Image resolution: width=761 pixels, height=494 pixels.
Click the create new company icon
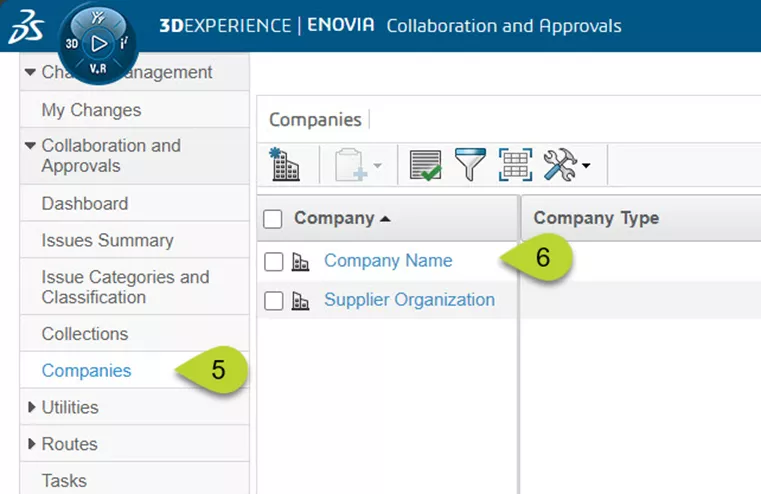285,165
